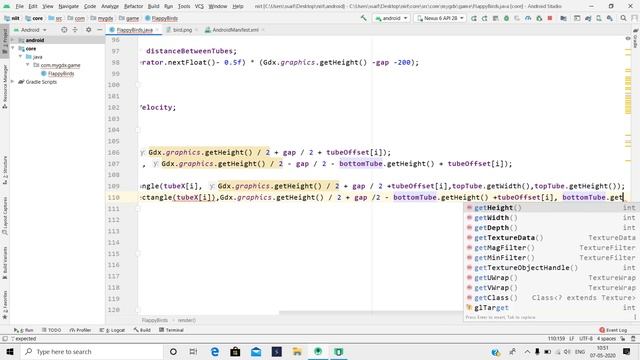Open the Run tool window button
Viewport: 640px width, 360px height.
24,330
